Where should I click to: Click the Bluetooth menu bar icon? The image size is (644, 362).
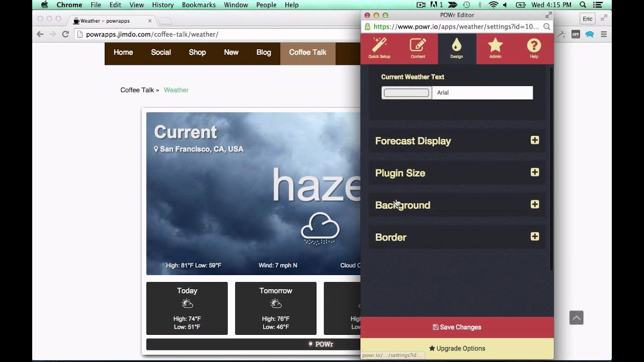(x=479, y=5)
